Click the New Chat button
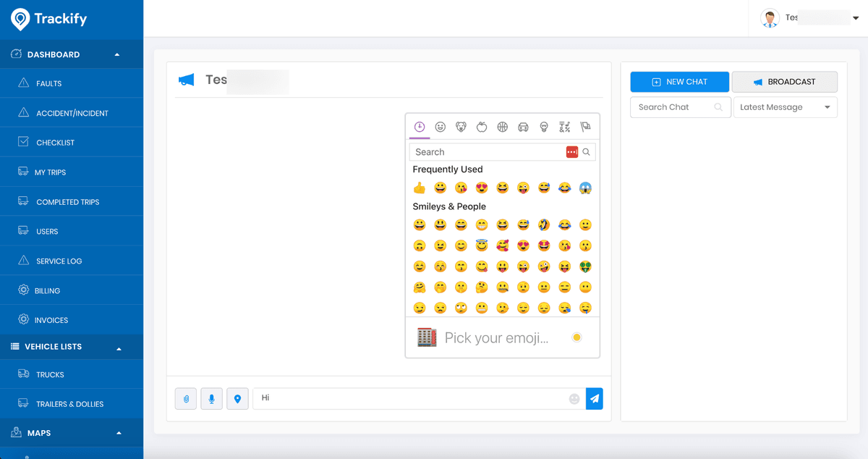 (x=679, y=82)
